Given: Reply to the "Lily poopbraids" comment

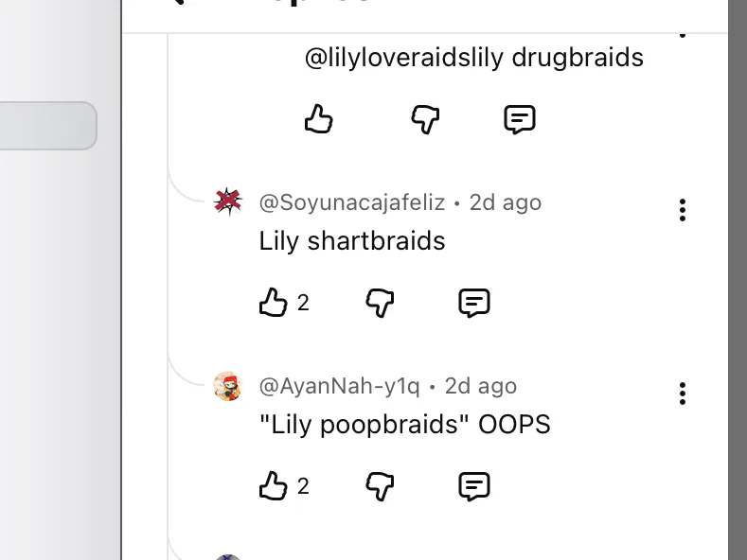Looking at the screenshot, I should [474, 485].
